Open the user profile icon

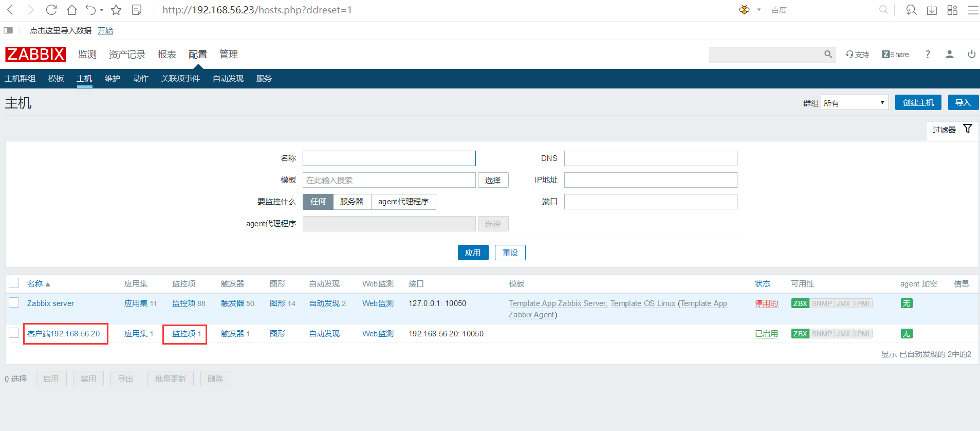[x=950, y=54]
